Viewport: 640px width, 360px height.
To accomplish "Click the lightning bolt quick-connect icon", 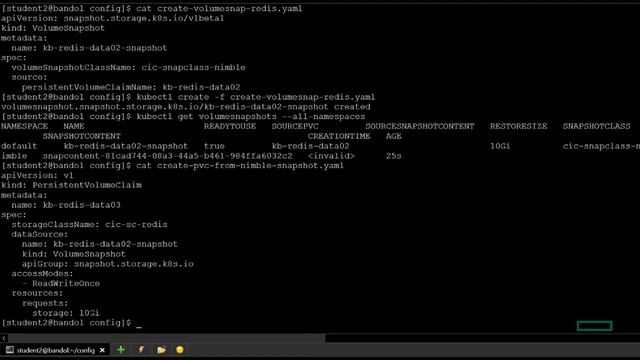I will click(x=141, y=350).
